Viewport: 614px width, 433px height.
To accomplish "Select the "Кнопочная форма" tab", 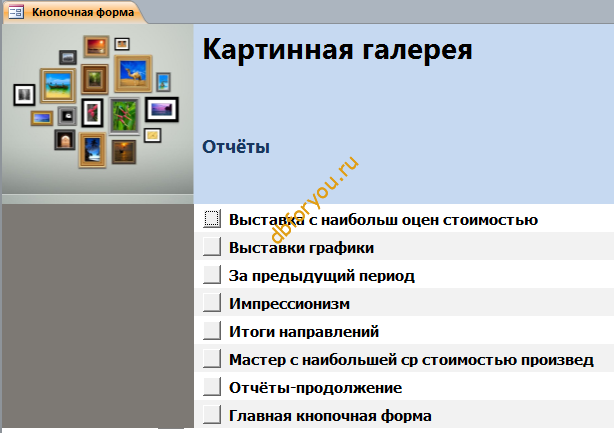I will (74, 12).
